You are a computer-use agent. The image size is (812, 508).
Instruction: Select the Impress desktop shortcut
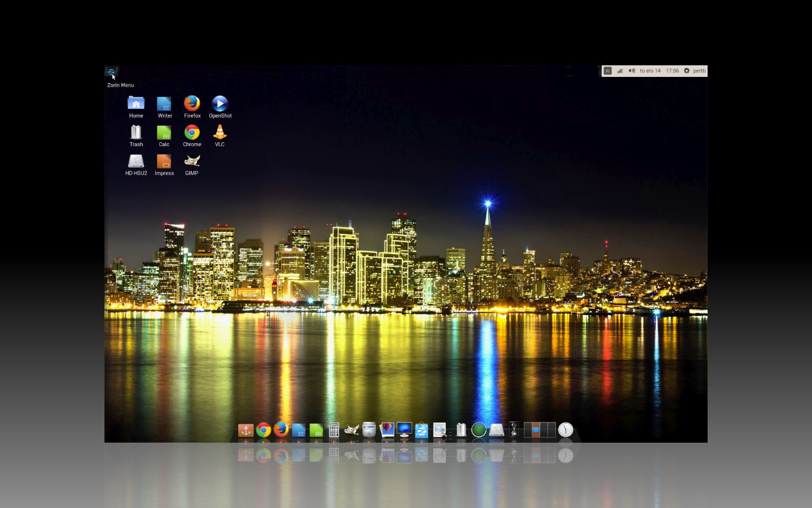[x=164, y=161]
